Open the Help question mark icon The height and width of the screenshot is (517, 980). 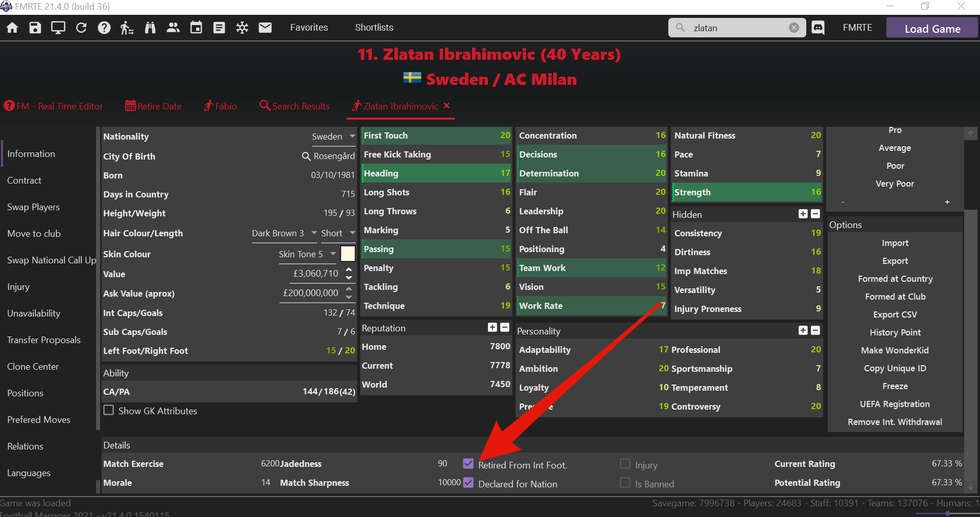point(104,28)
